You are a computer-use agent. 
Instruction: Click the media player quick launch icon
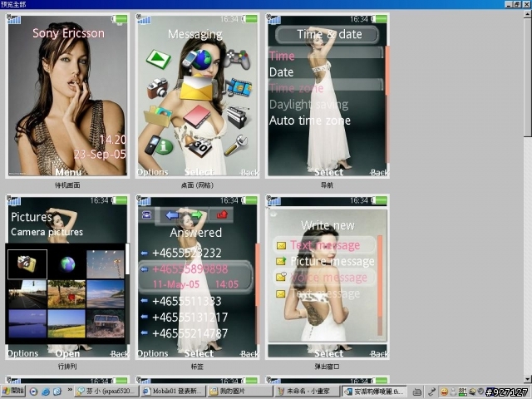point(33,392)
